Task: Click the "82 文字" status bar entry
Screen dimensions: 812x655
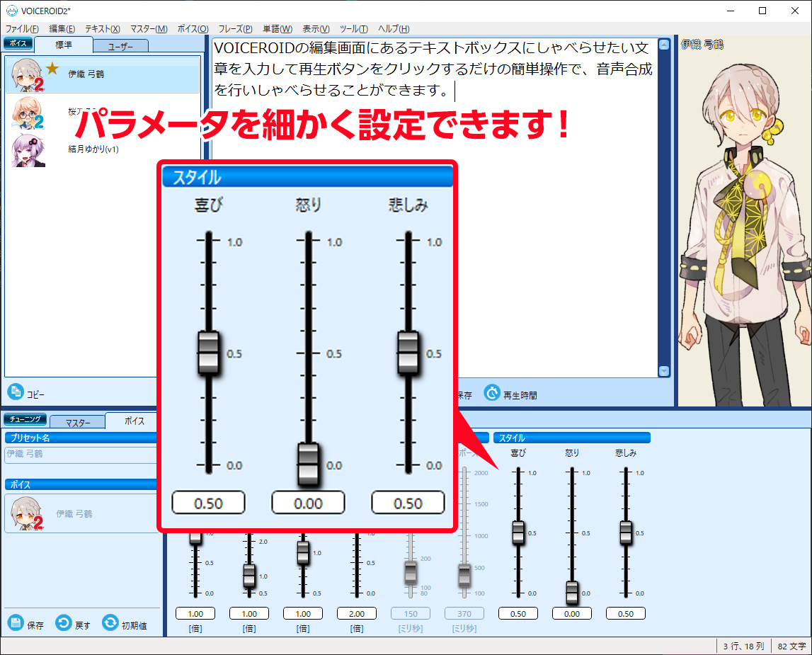Action: pyautogui.click(x=791, y=647)
